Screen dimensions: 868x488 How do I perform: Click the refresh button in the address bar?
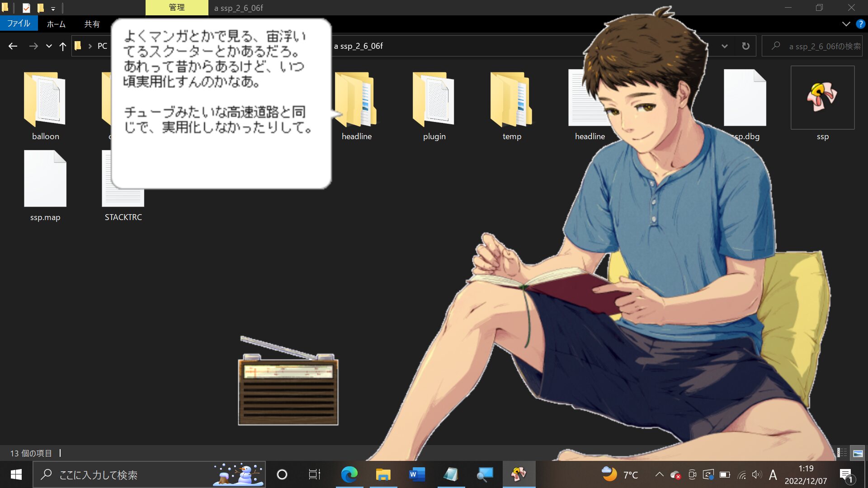(745, 46)
